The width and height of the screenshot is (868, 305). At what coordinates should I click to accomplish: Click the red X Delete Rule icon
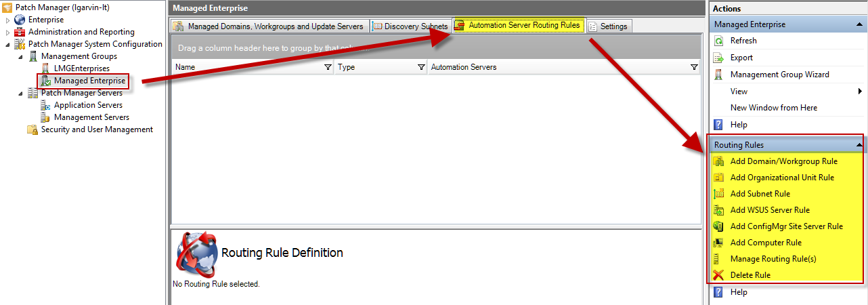[x=719, y=275]
